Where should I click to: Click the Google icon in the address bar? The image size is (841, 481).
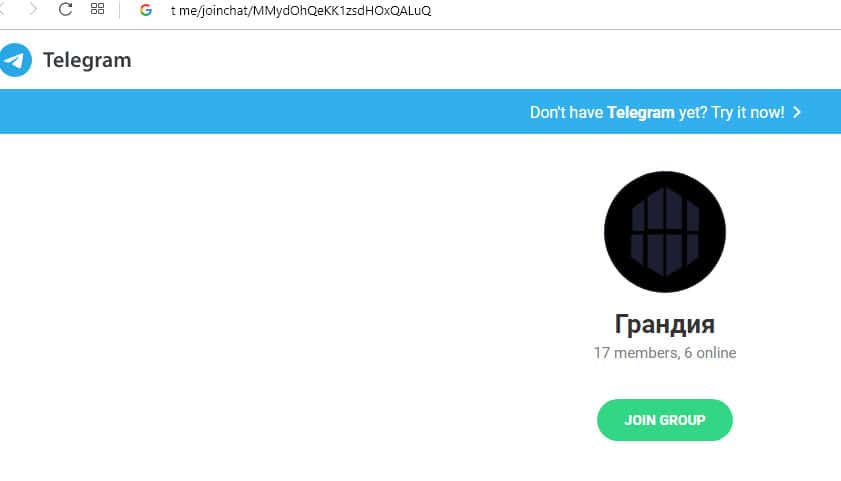click(x=145, y=10)
